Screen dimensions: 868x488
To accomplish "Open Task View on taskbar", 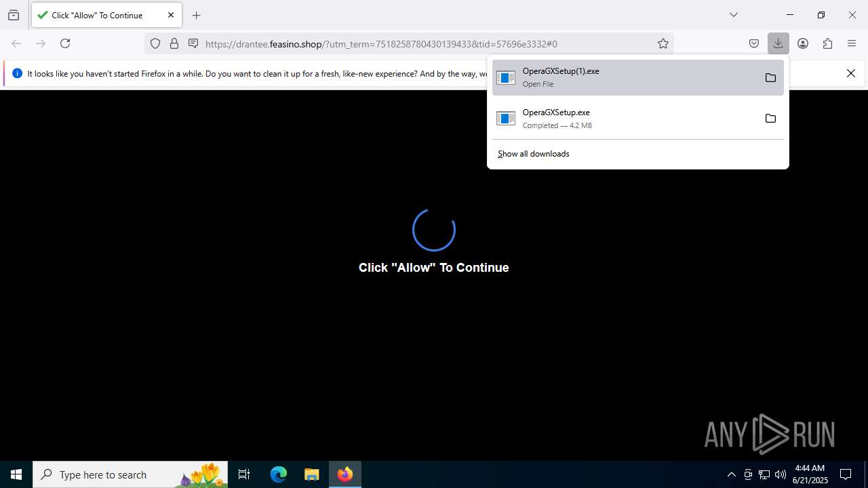I will coord(244,474).
